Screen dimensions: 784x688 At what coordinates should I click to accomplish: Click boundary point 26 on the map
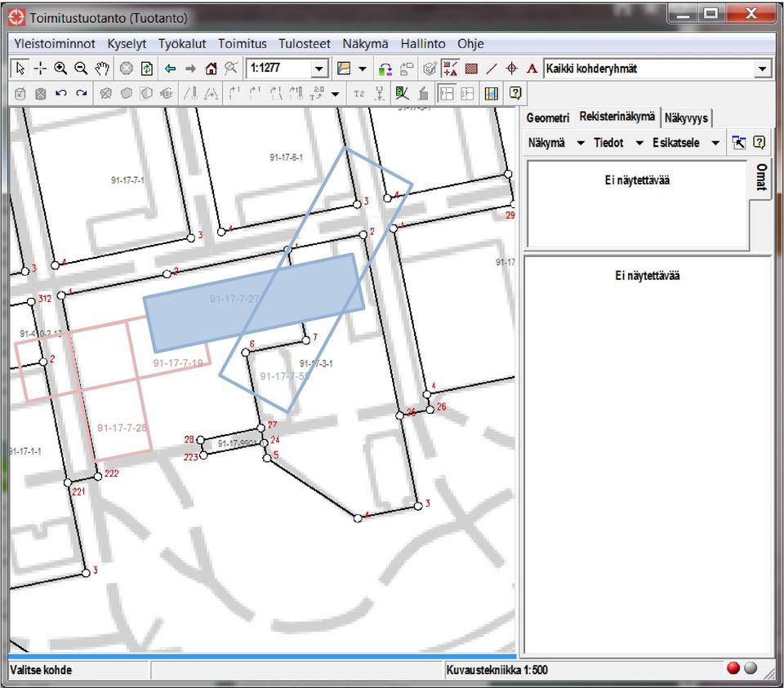tap(430, 410)
